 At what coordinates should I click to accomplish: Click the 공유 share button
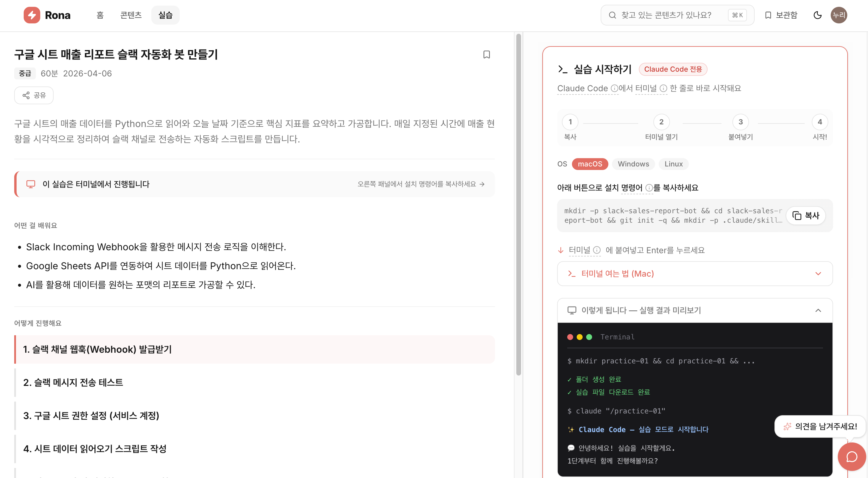click(x=33, y=95)
